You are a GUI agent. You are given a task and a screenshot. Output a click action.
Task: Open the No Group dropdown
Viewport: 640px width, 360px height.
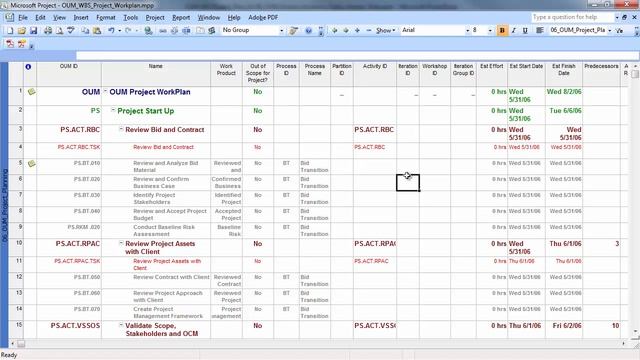281,31
